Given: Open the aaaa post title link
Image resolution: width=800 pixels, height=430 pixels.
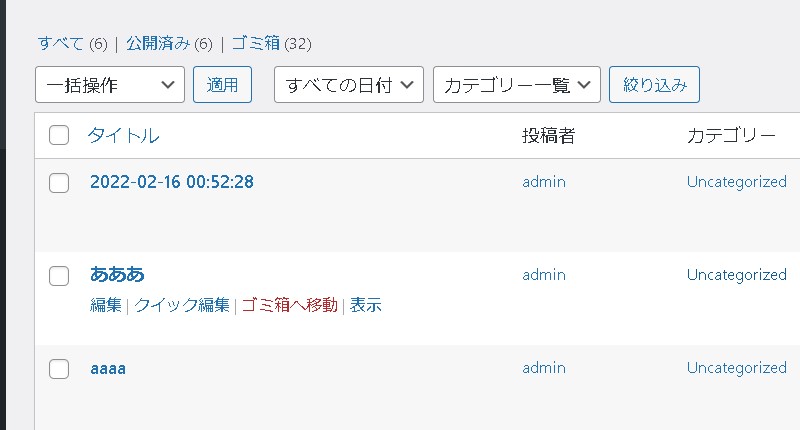Looking at the screenshot, I should [108, 368].
